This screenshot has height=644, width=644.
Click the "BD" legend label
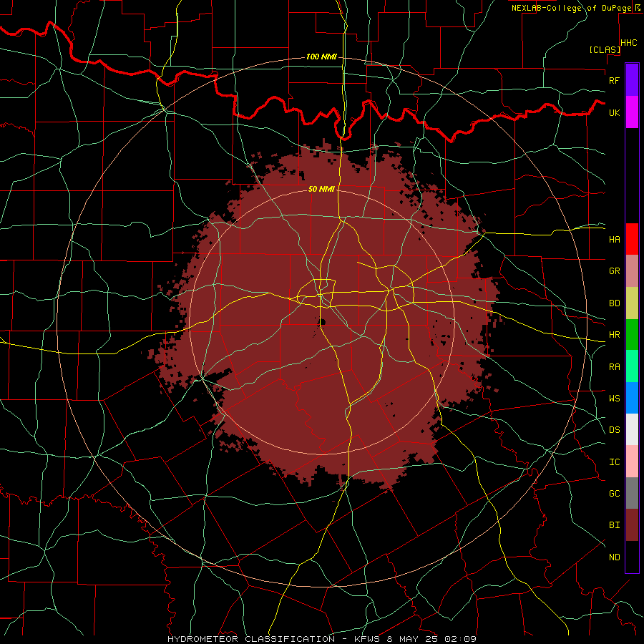(x=614, y=303)
